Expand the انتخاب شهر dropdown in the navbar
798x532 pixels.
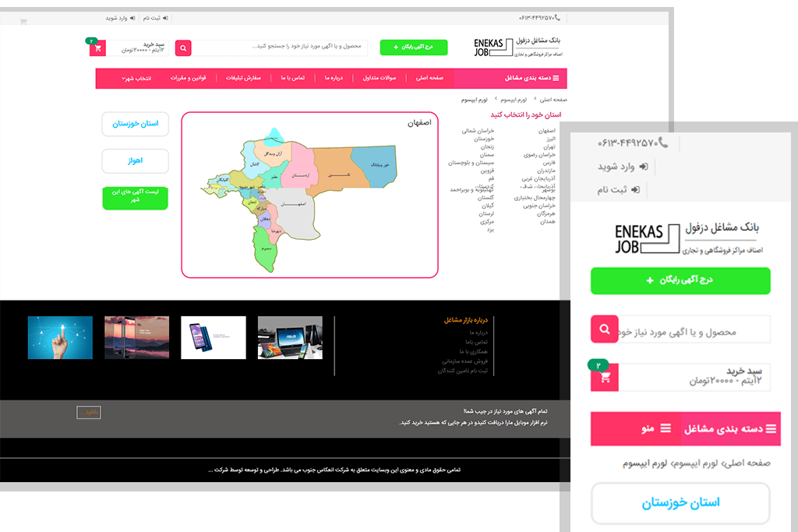pos(136,78)
